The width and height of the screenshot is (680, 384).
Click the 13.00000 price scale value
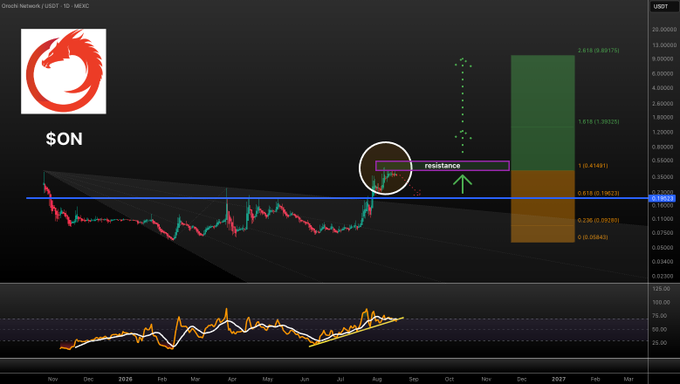pos(664,45)
